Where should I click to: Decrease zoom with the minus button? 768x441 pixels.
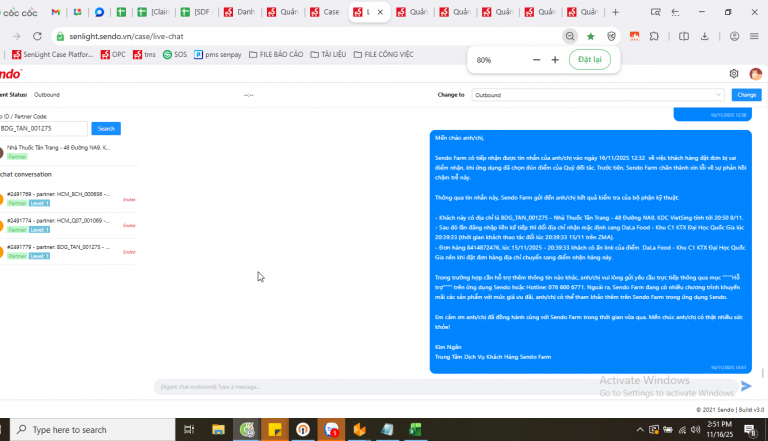(536, 60)
